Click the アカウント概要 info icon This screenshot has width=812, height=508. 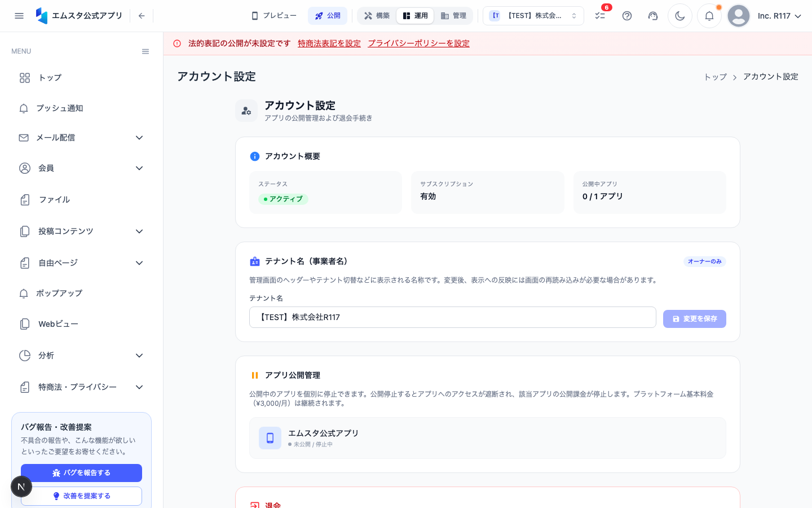(x=255, y=156)
